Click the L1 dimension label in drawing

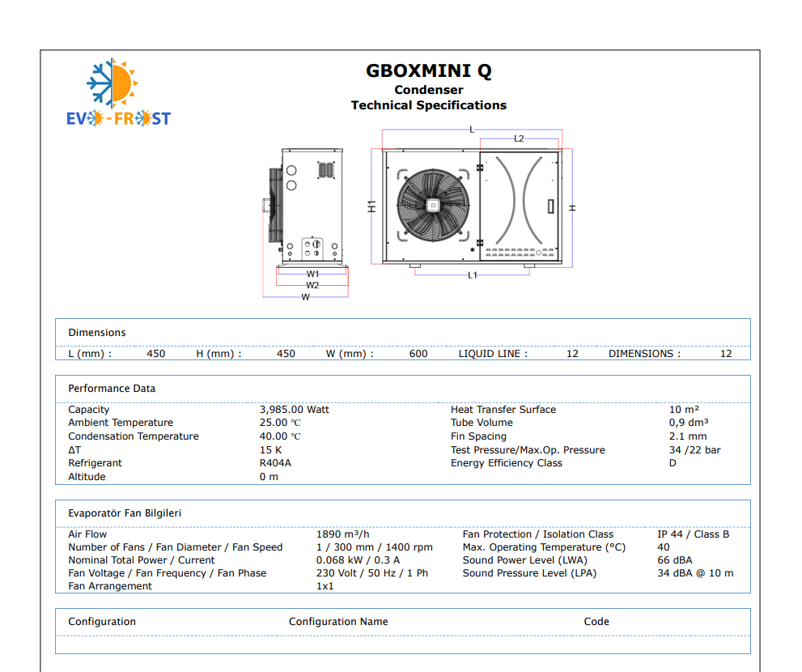pyautogui.click(x=472, y=275)
